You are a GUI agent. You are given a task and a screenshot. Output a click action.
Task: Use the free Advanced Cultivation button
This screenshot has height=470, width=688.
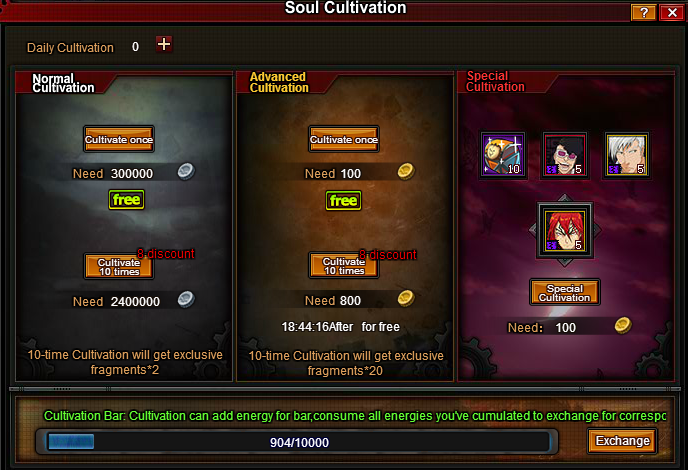(x=344, y=201)
